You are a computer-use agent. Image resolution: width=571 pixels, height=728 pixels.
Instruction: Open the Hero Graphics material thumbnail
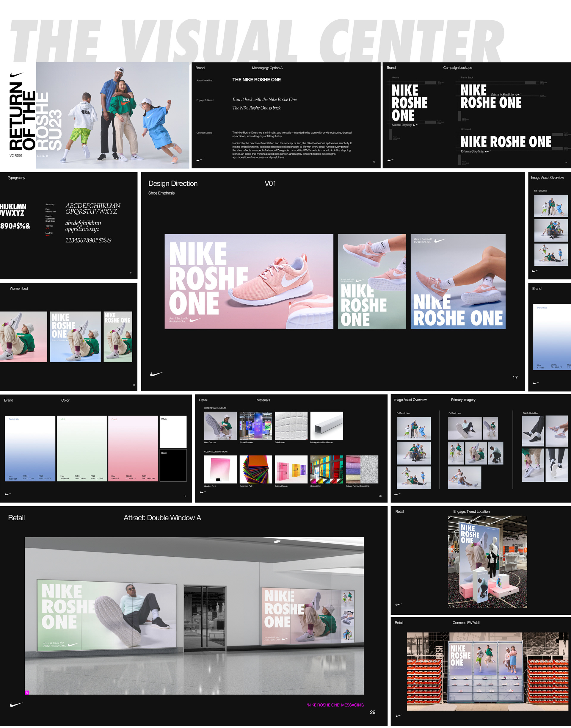(x=220, y=426)
